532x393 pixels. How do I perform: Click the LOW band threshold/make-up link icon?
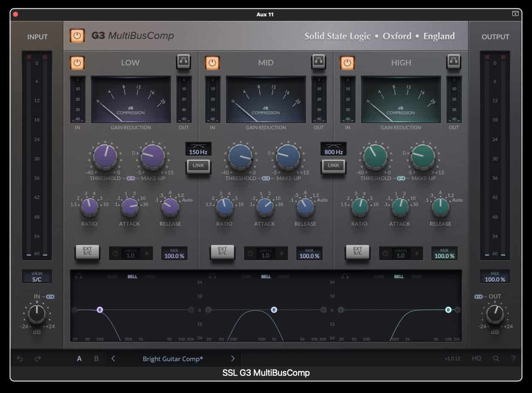(131, 179)
